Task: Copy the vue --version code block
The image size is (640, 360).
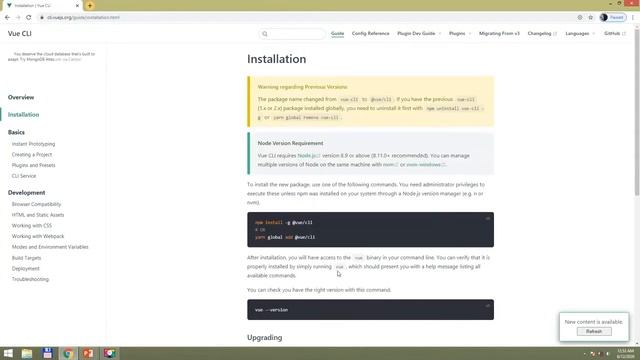Action: (x=487, y=306)
